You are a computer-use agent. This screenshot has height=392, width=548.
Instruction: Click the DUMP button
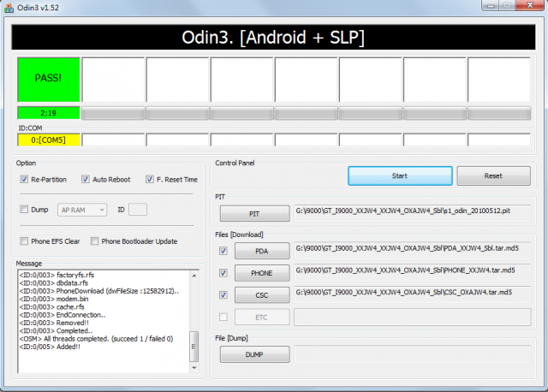click(255, 354)
